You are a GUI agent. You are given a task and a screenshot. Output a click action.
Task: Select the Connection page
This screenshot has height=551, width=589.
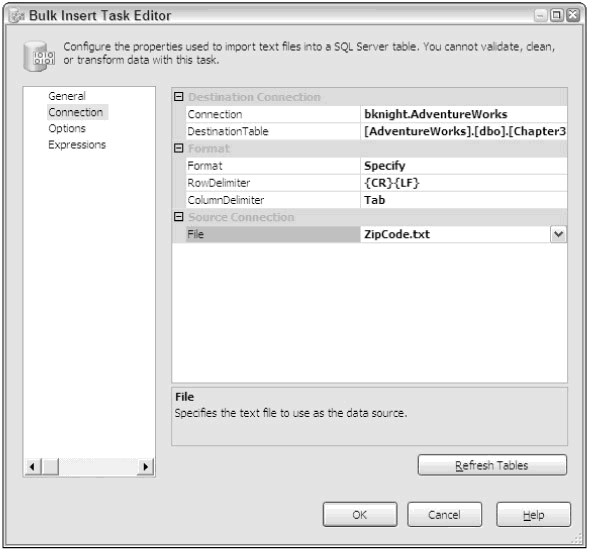(x=76, y=112)
